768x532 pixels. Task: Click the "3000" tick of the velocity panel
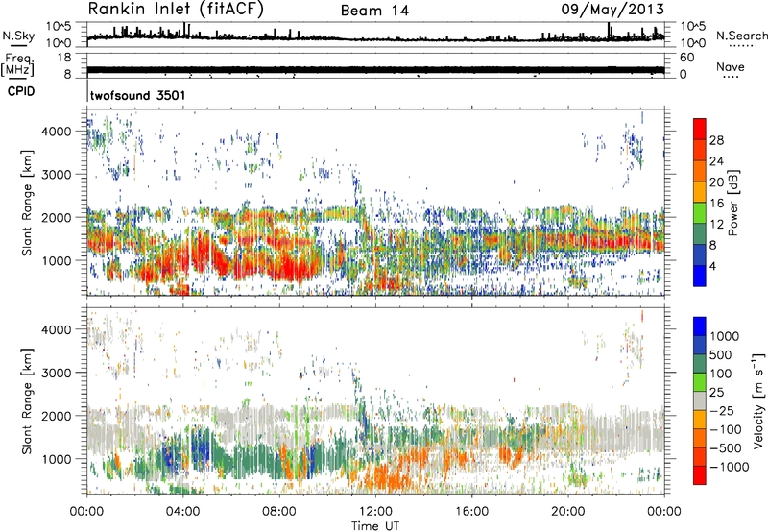coord(57,373)
